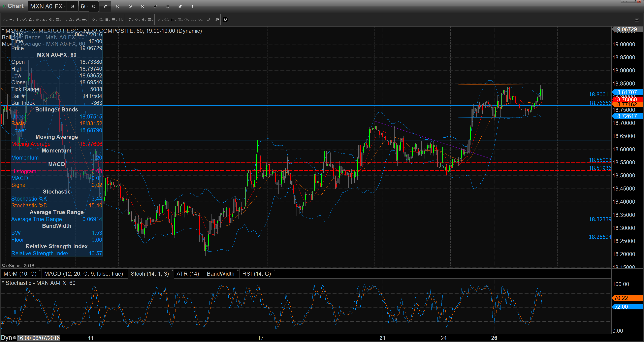The width and height of the screenshot is (644, 342).
Task: Select the trend line drawing tool
Action: pyautogui.click(x=4, y=20)
